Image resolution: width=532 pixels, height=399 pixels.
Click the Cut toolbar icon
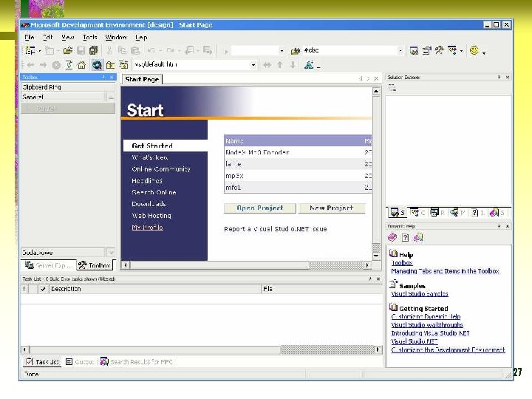pyautogui.click(x=109, y=50)
